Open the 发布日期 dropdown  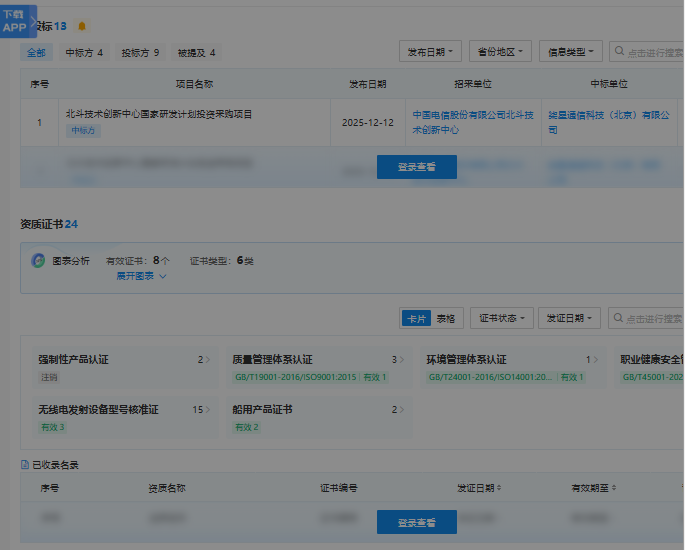click(430, 52)
